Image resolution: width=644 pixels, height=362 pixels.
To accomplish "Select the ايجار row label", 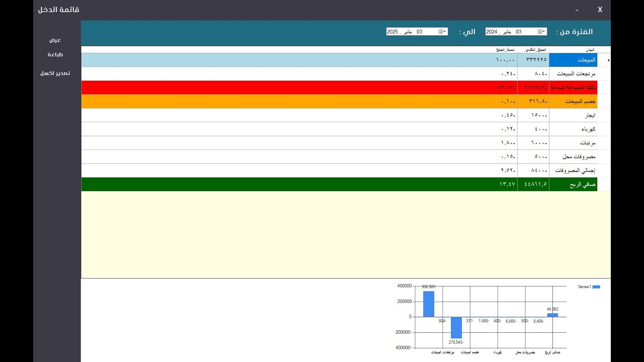I will click(573, 115).
